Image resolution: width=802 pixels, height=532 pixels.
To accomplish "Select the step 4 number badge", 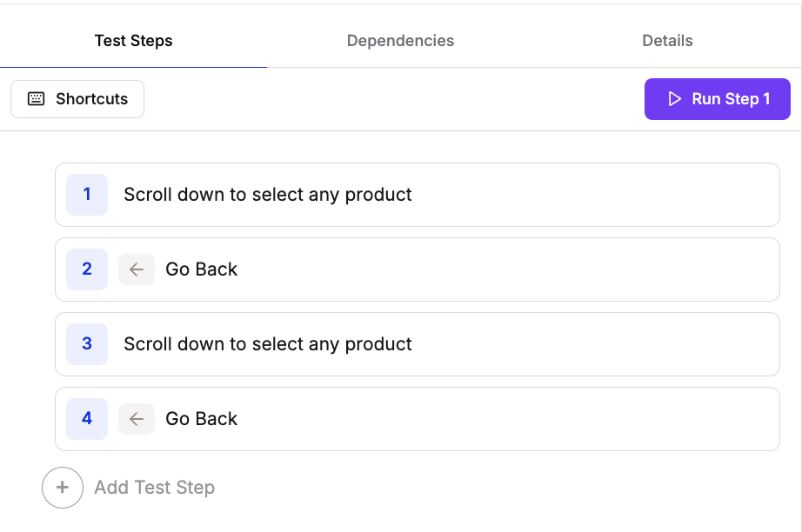I will [x=87, y=419].
